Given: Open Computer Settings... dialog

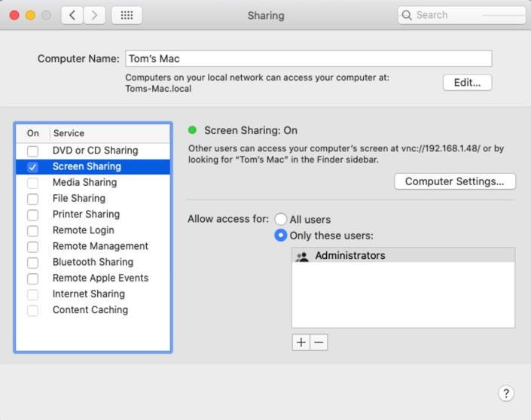Looking at the screenshot, I should (x=455, y=181).
